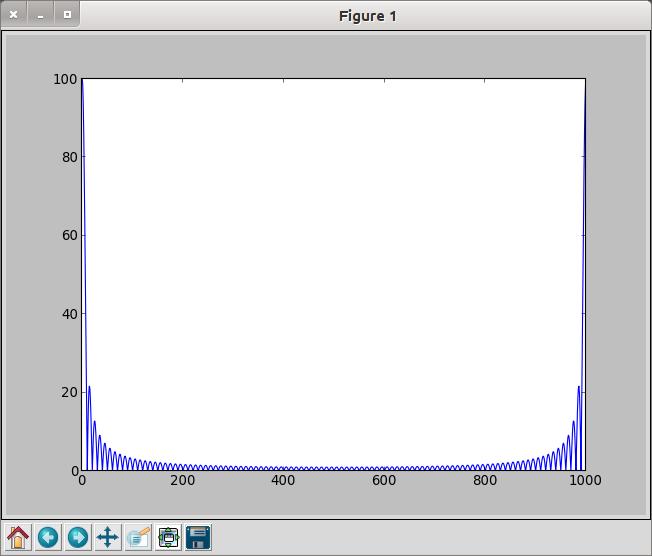Select the Zoom to rectangle tool
Image resolution: width=652 pixels, height=556 pixels.
click(138, 537)
